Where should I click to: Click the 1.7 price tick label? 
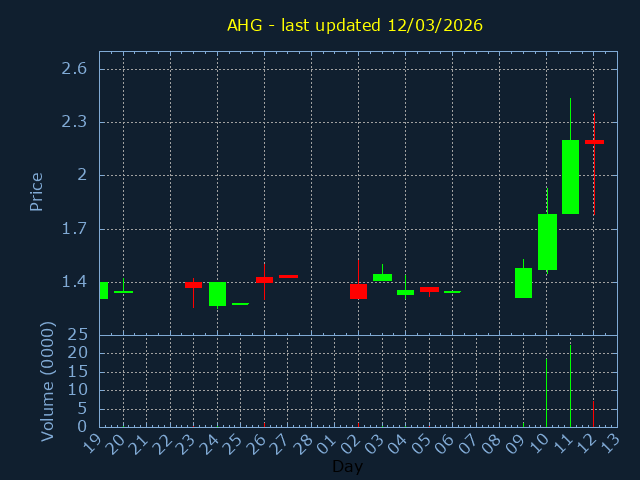[75, 229]
